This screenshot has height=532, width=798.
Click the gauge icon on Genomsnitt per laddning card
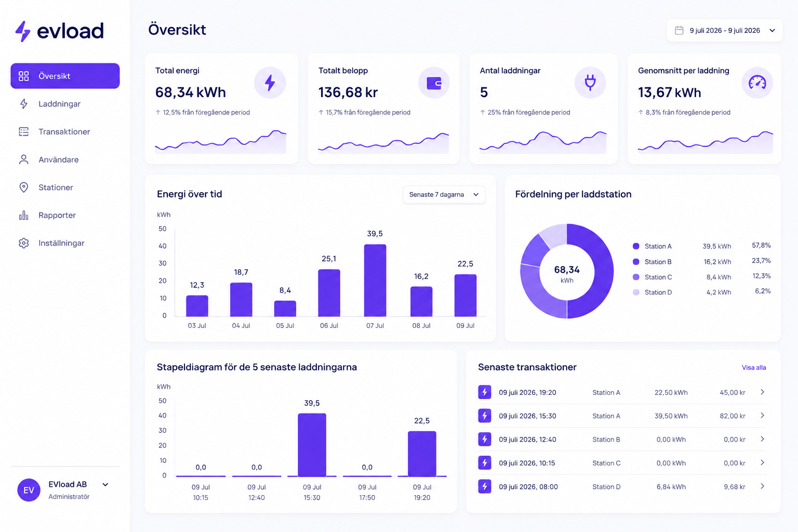tap(757, 83)
